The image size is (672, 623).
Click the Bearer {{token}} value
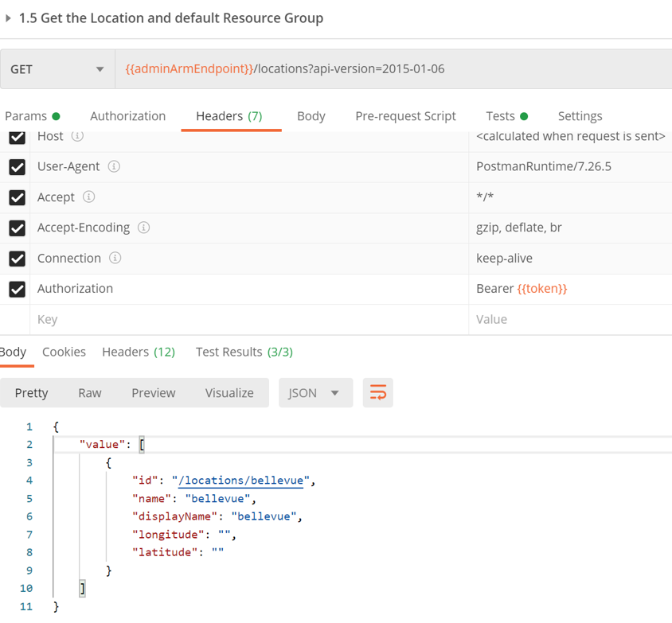(x=522, y=289)
